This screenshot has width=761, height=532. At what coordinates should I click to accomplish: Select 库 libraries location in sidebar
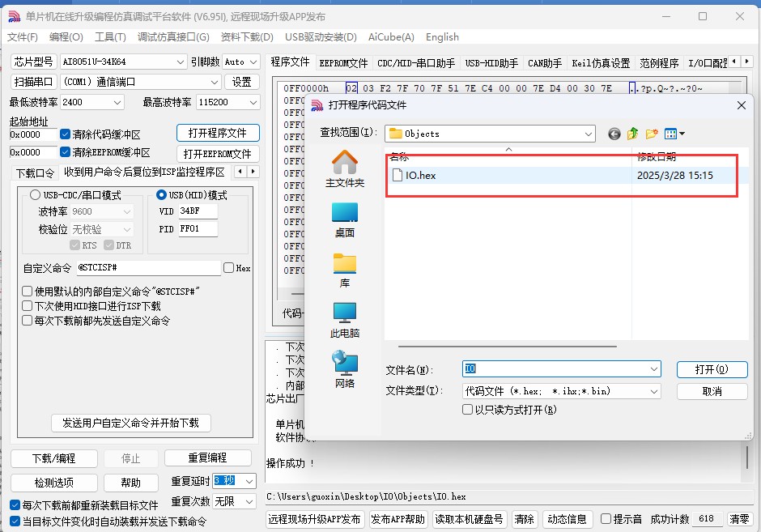point(345,270)
